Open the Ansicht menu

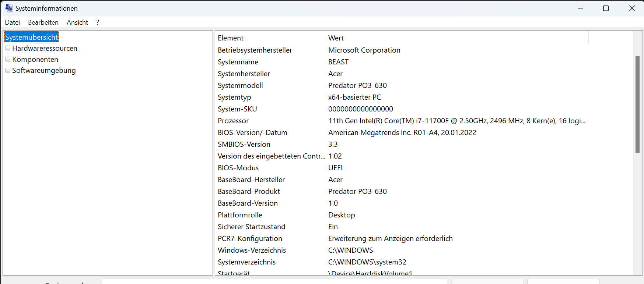coord(77,22)
